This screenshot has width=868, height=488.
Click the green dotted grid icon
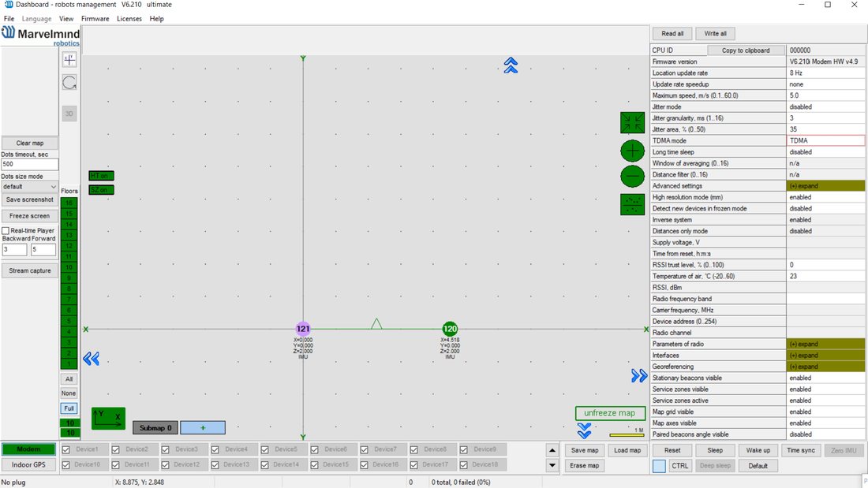[632, 205]
